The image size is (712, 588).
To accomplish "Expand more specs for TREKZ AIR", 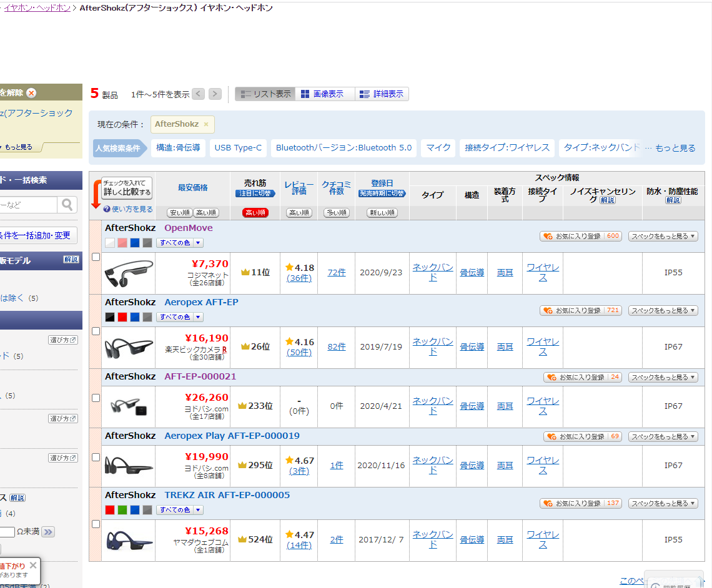I will 663,503.
